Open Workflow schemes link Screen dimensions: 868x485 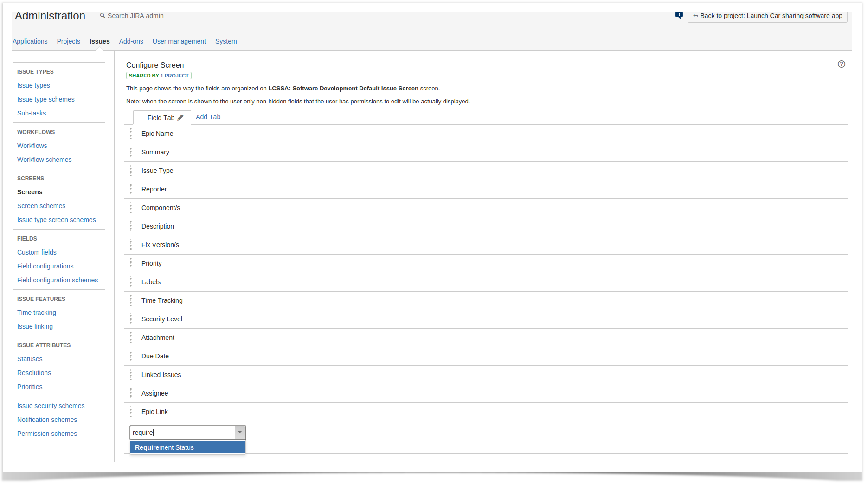coord(45,160)
